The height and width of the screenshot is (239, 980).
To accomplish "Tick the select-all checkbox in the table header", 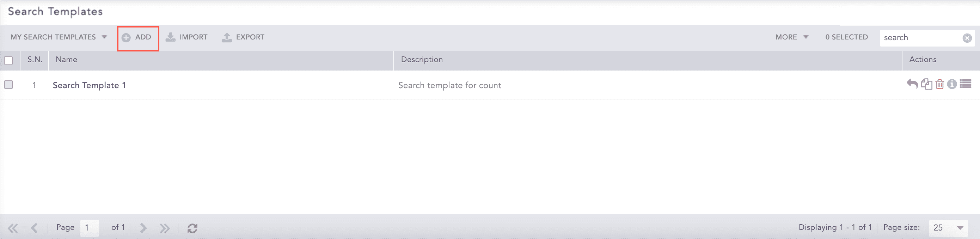I will pyautogui.click(x=8, y=60).
